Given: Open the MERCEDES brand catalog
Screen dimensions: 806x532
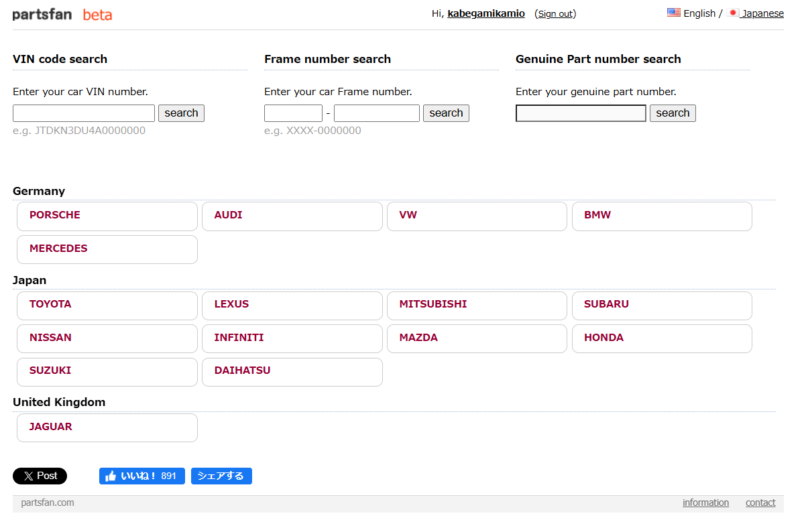Looking at the screenshot, I should point(107,249).
